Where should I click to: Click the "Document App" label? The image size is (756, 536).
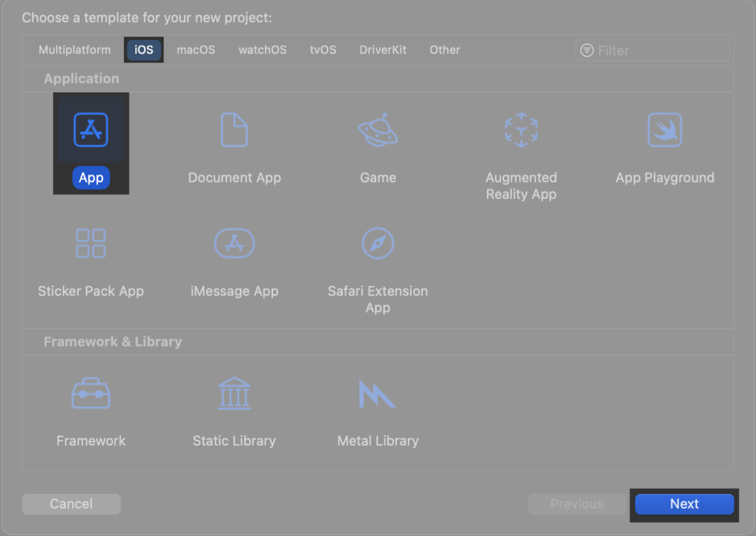point(235,178)
